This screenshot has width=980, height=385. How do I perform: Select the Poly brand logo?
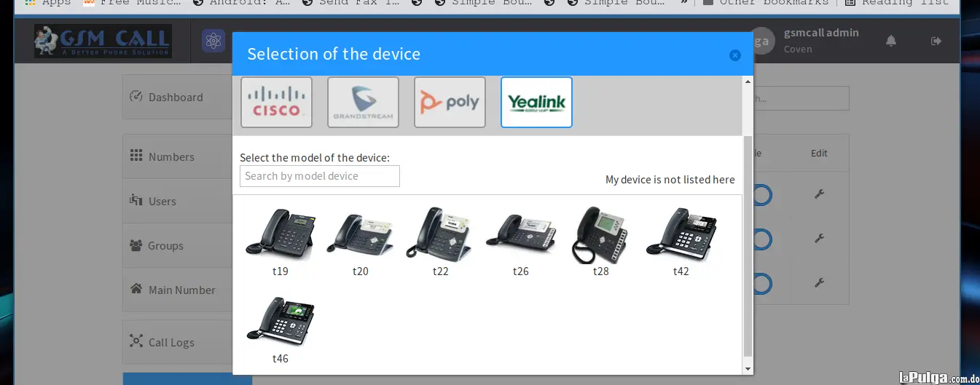pyautogui.click(x=450, y=103)
